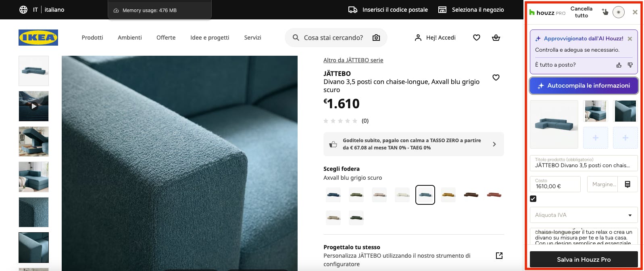This screenshot has width=644, height=271.
Task: Select the sofa storage open thumbnail
Action: (x=34, y=141)
